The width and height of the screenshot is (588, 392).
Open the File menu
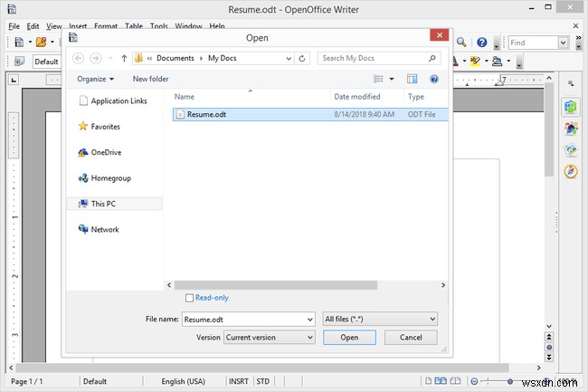[x=14, y=26]
